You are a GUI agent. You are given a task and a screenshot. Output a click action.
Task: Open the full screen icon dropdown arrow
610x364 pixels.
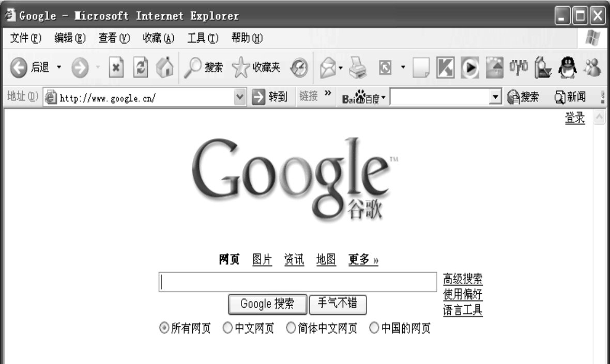pos(403,67)
